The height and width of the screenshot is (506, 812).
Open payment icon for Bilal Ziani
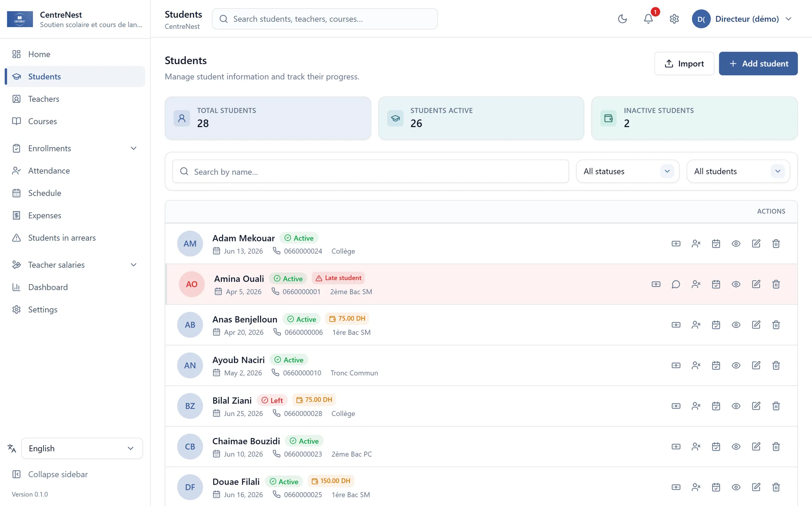pos(676,406)
